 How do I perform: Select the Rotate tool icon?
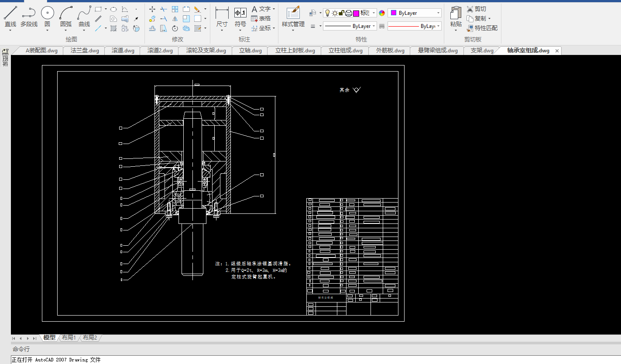point(175,28)
